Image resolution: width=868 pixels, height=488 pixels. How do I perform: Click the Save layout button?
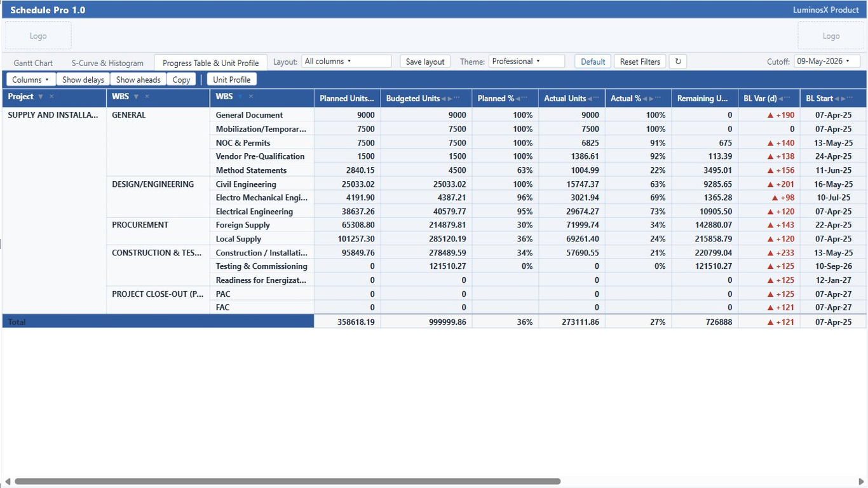pyautogui.click(x=425, y=62)
